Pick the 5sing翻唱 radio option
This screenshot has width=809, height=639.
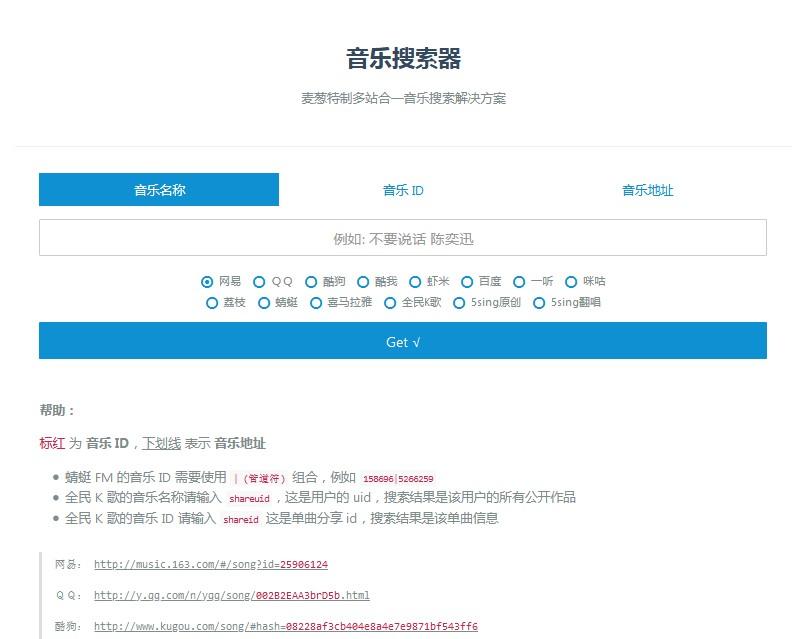point(540,303)
